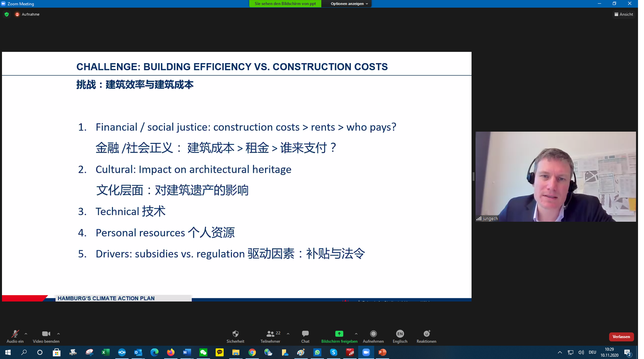The width and height of the screenshot is (644, 359).
Task: Click the green encryption shield icon
Action: 7,14
